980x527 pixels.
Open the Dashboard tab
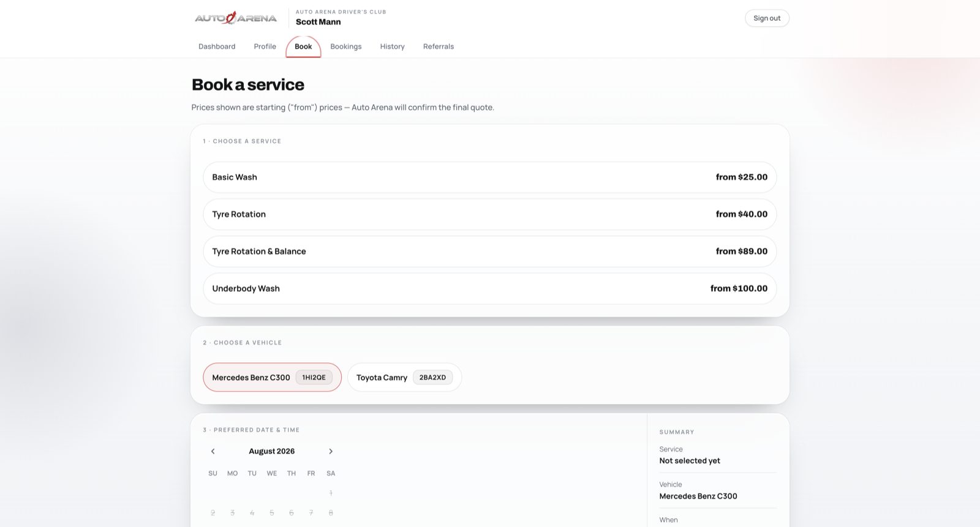pos(217,47)
